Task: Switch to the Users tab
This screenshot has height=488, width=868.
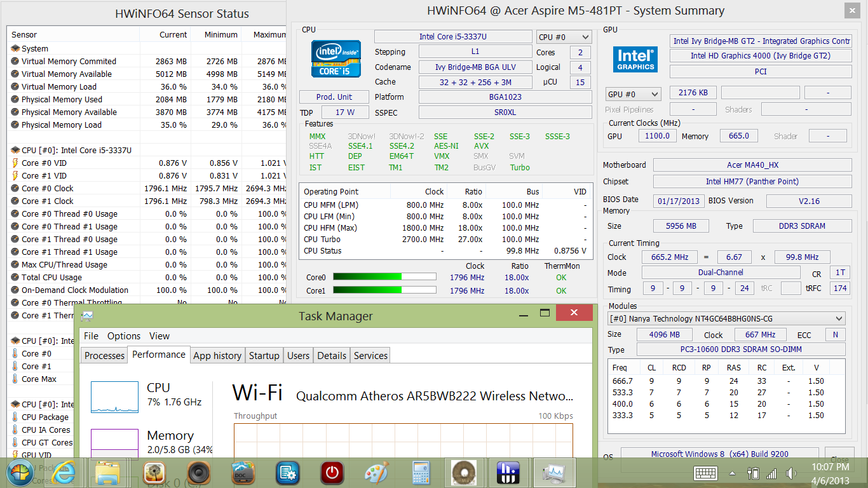Action: click(298, 355)
